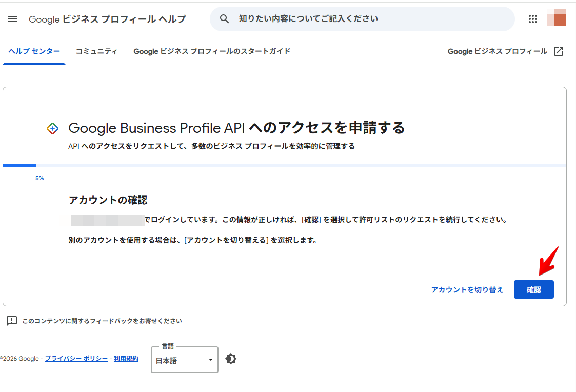The height and width of the screenshot is (392, 576).
Task: Click the '5%' progress label
Action: (x=39, y=178)
